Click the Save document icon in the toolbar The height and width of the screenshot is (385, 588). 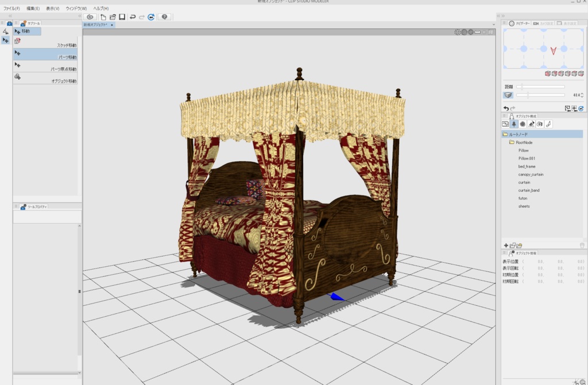(122, 17)
